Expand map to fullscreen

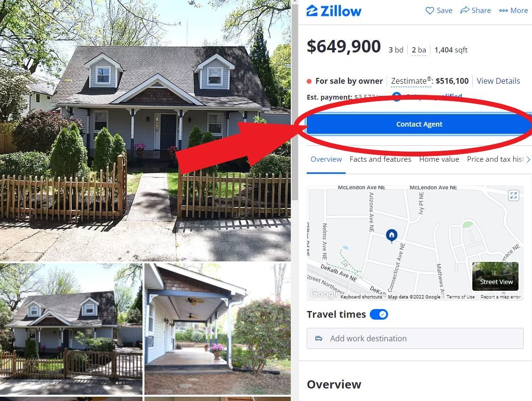point(513,195)
